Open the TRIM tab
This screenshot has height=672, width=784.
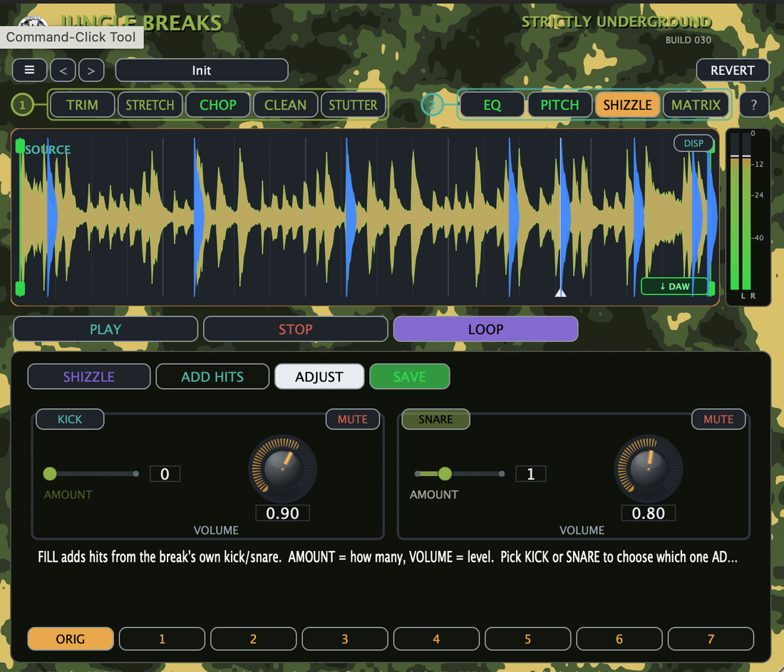tap(82, 105)
